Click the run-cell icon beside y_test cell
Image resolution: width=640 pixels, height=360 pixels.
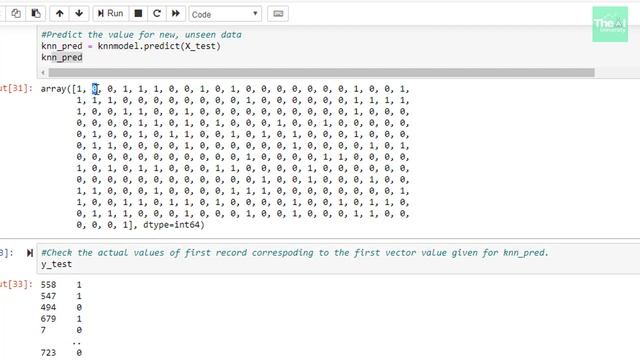click(x=30, y=253)
